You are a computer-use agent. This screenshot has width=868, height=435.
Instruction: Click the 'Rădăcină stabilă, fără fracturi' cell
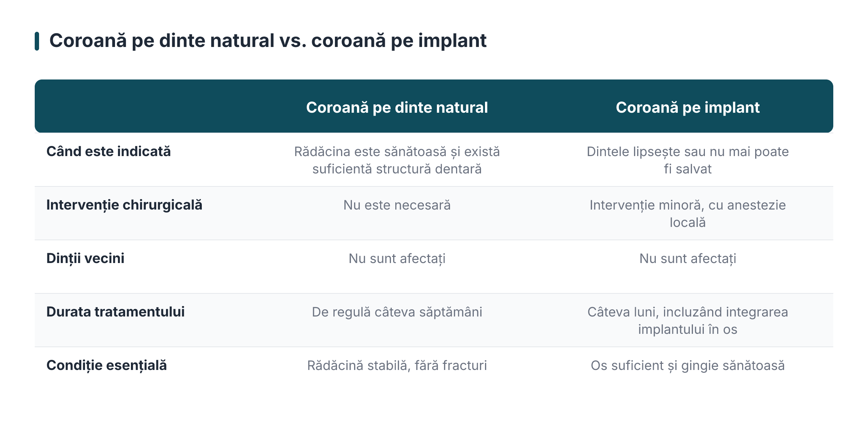pos(397,366)
